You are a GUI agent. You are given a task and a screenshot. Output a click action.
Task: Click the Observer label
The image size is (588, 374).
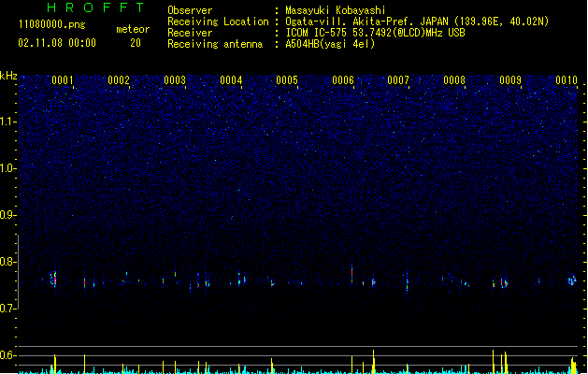[x=190, y=10]
